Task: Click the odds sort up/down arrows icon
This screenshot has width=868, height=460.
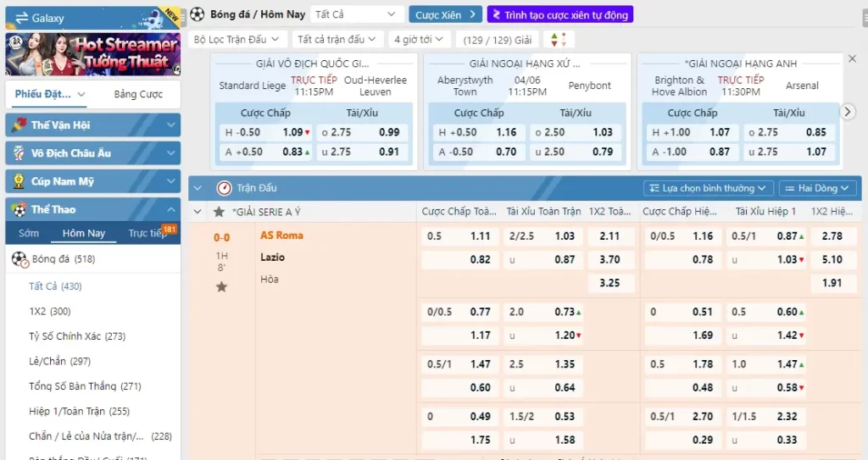Action: [x=558, y=40]
